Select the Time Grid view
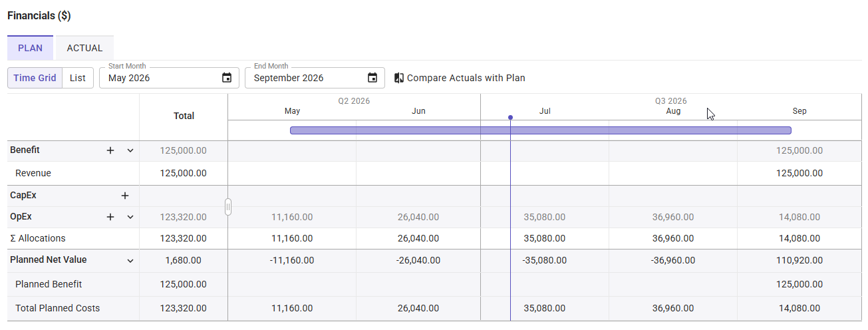This screenshot has width=868, height=330. [x=35, y=78]
